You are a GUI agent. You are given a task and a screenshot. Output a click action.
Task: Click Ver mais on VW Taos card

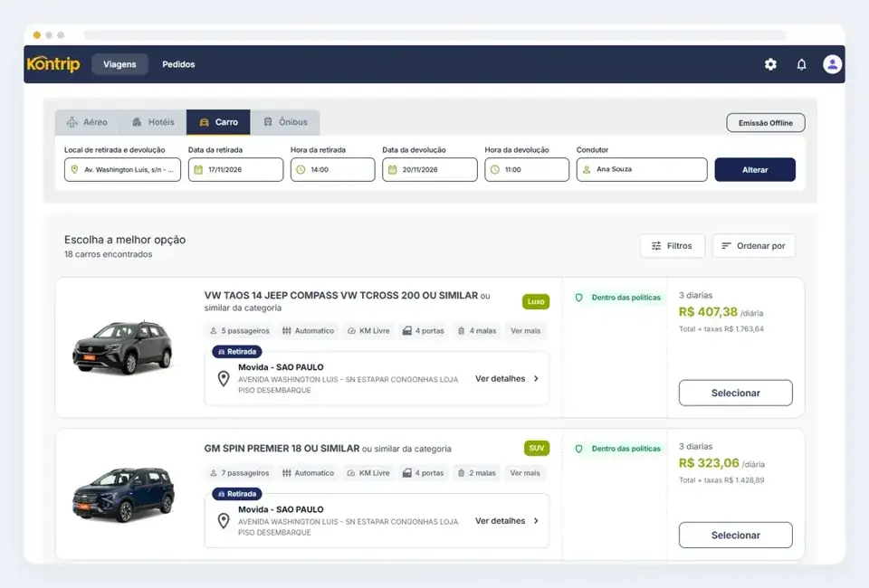[525, 330]
